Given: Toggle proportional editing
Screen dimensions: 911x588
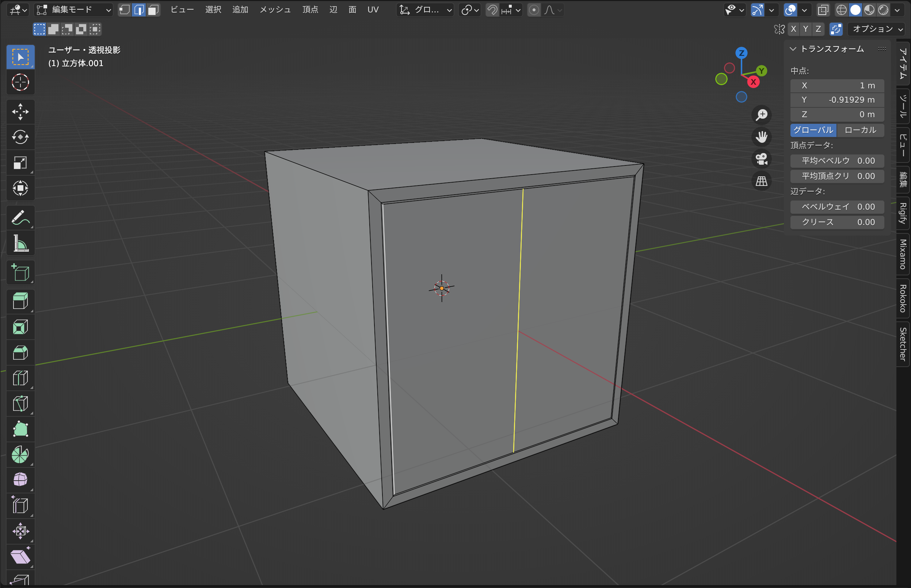Looking at the screenshot, I should [x=534, y=9].
